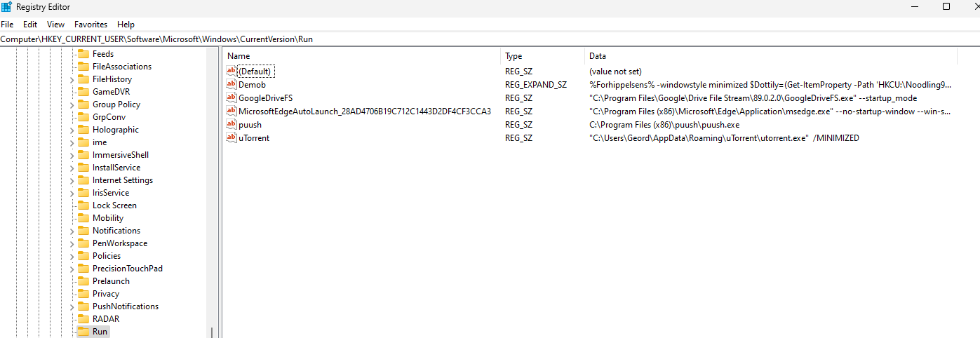This screenshot has width=980, height=338.
Task: Select the Prelaunch folder icon
Action: point(83,281)
